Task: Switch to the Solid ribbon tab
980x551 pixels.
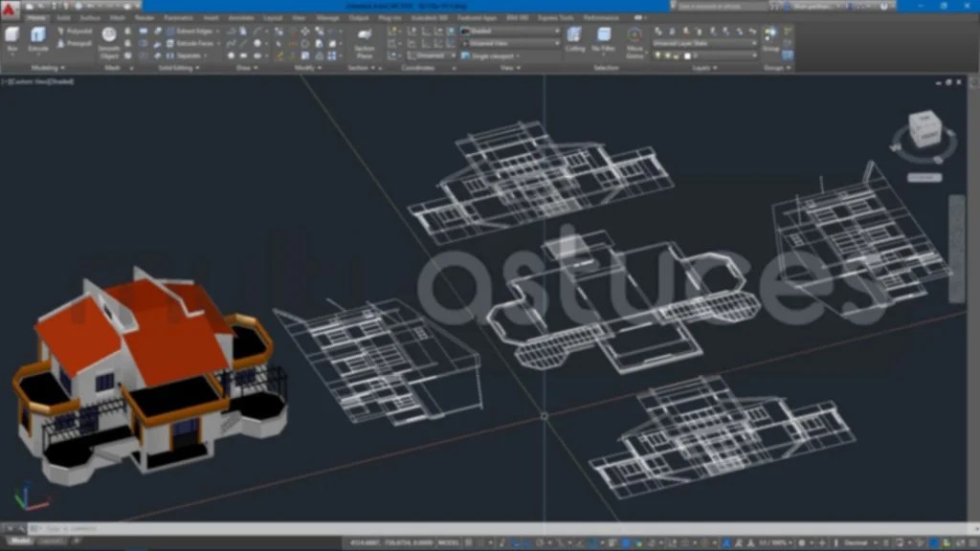Action: click(x=64, y=18)
